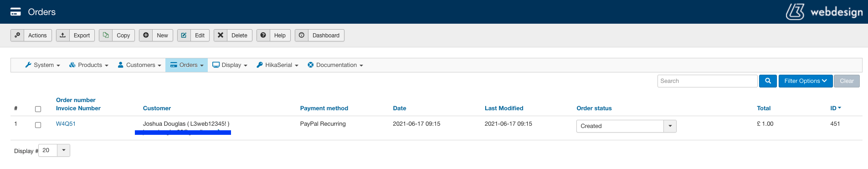Expand Filter Options
The height and width of the screenshot is (169, 868).
[x=806, y=81]
